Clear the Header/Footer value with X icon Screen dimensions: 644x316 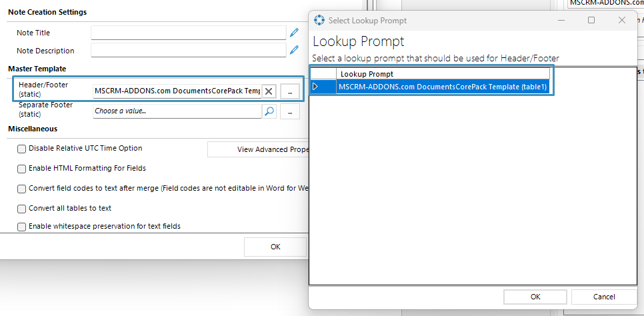(x=269, y=91)
